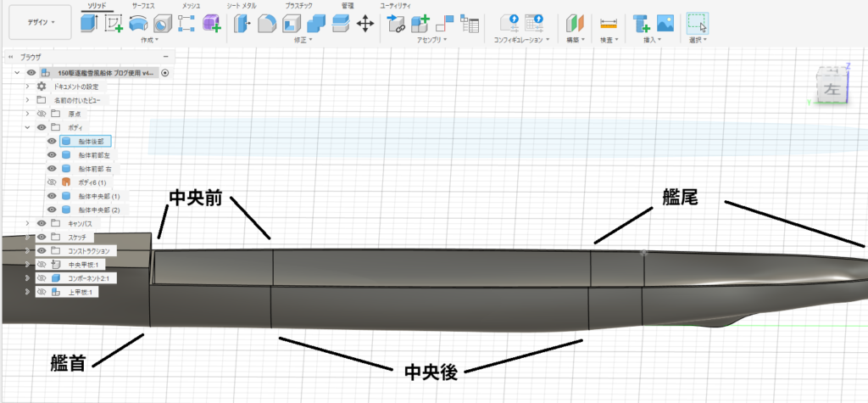Expand the 名前の付いたビュー node

(x=27, y=100)
